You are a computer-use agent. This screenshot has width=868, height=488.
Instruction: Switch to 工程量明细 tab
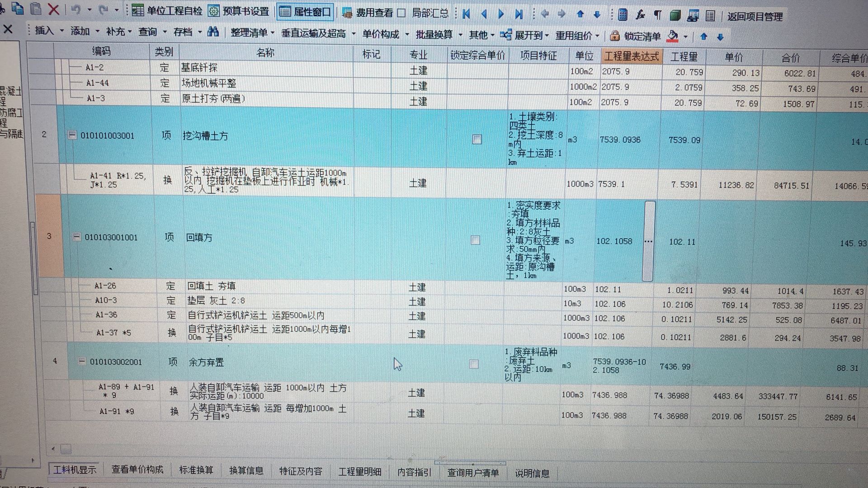click(360, 471)
